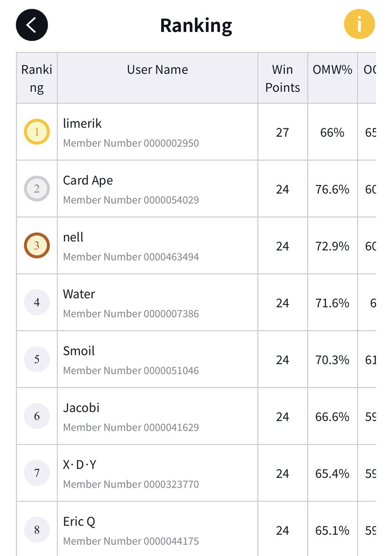Viewport: 392px width, 556px height.
Task: Select the Win Points column header
Action: [x=283, y=78]
